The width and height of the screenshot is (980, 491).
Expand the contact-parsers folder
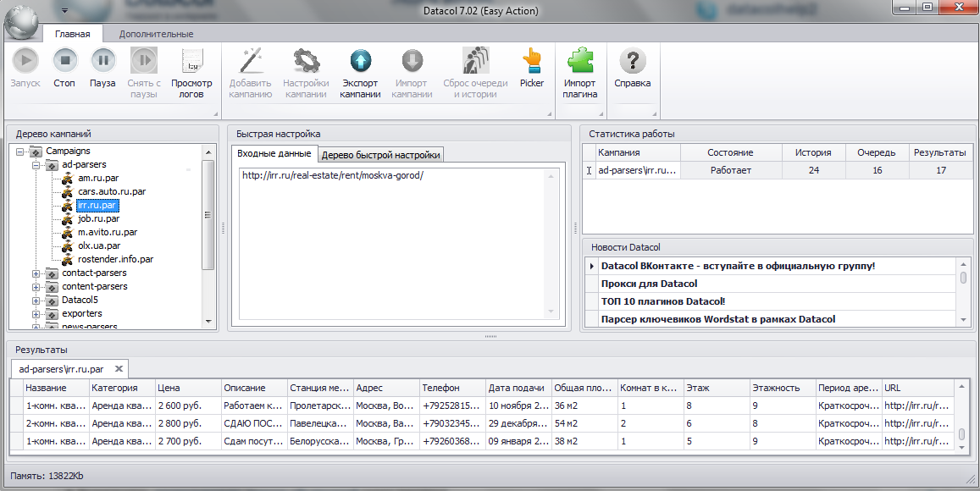point(36,273)
